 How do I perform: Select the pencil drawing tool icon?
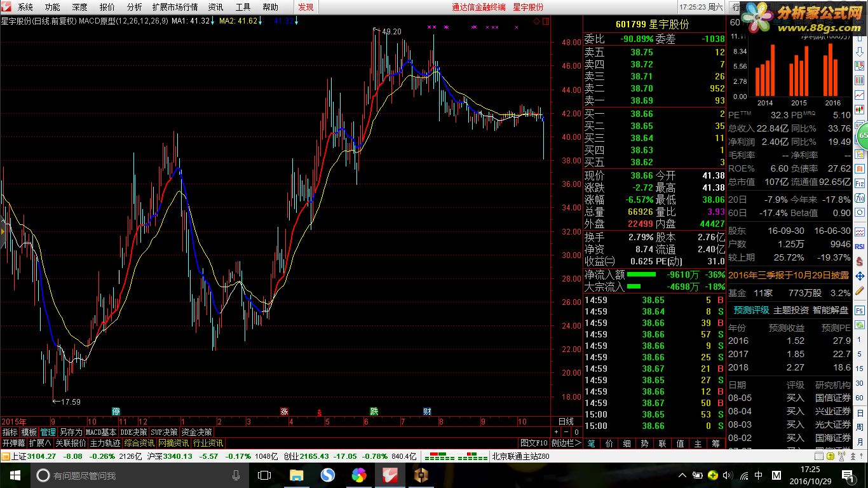pos(860,290)
